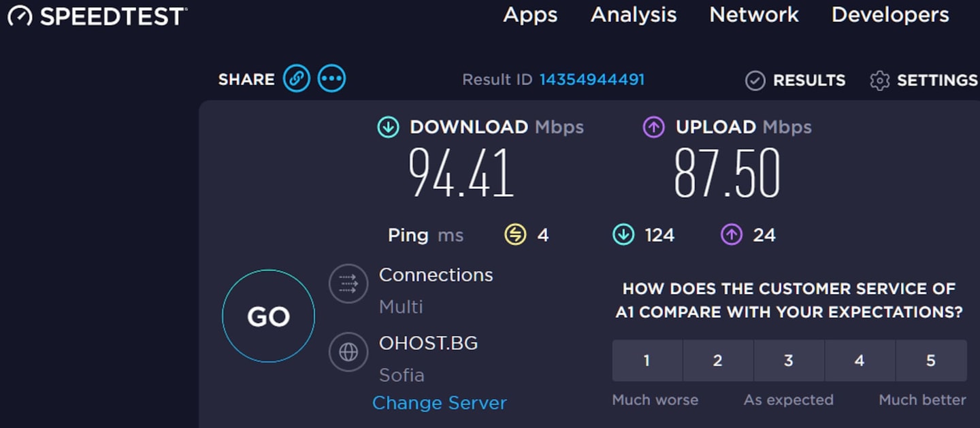
Task: Open the Network menu
Action: point(754,15)
